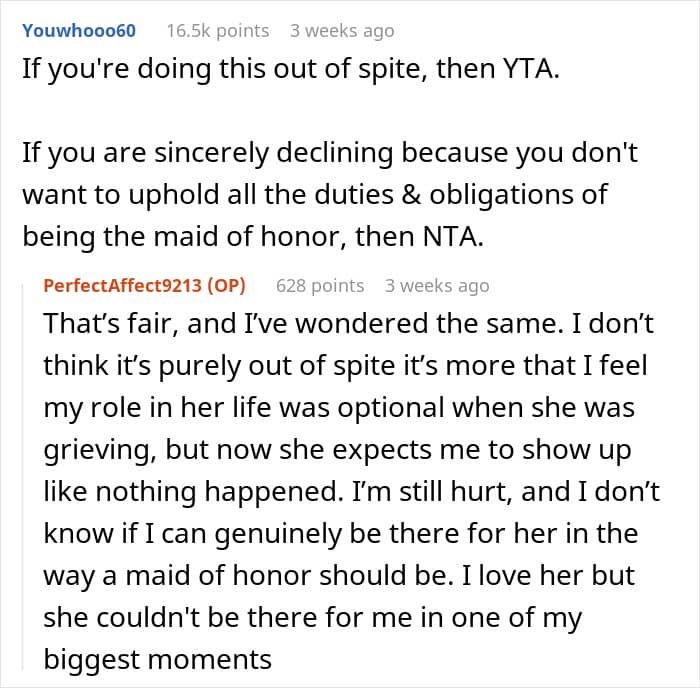Visit the PerfectAffect9213 profile link
700x688 pixels.
pos(122,285)
